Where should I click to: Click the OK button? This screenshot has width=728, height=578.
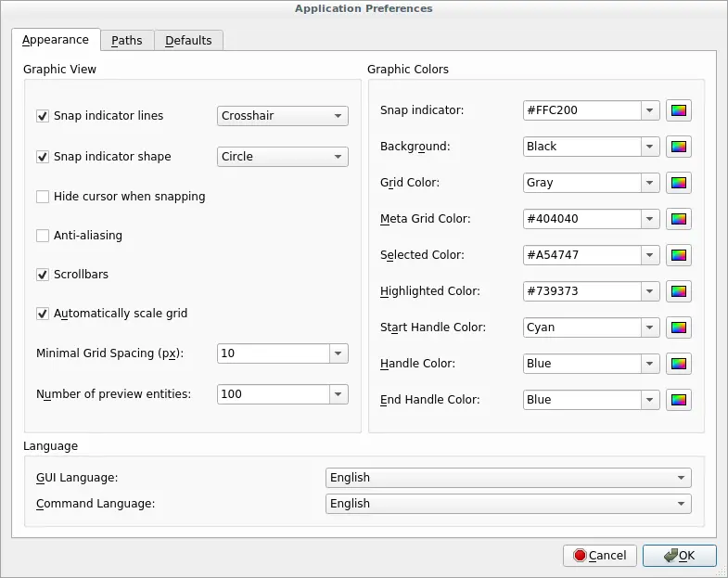(680, 556)
